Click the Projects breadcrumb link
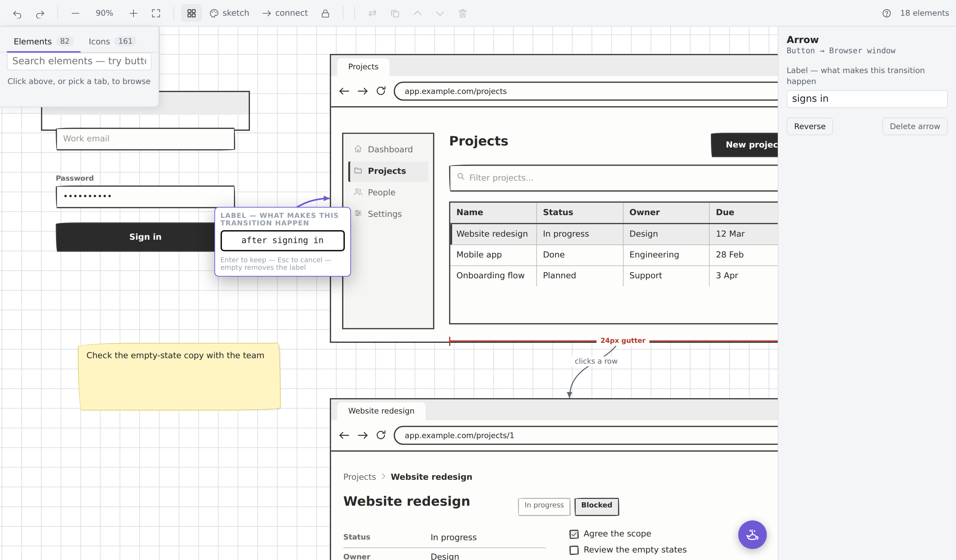This screenshot has width=956, height=560. (x=359, y=477)
